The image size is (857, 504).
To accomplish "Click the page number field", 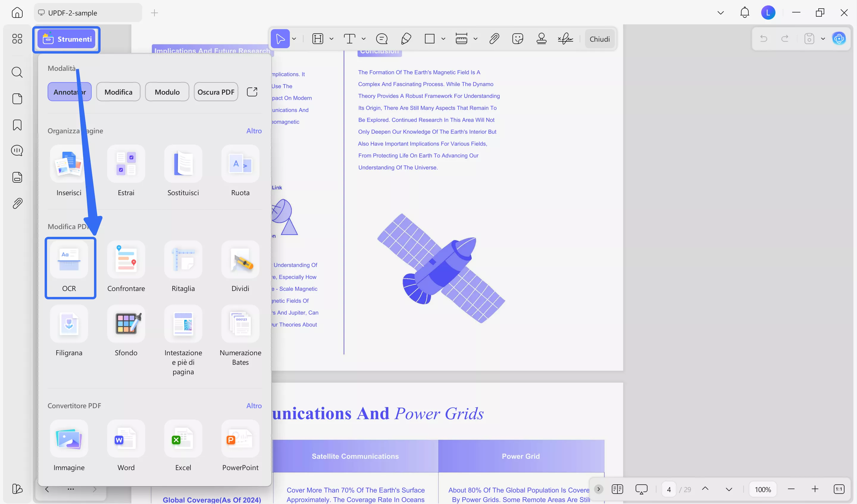I will pyautogui.click(x=669, y=489).
